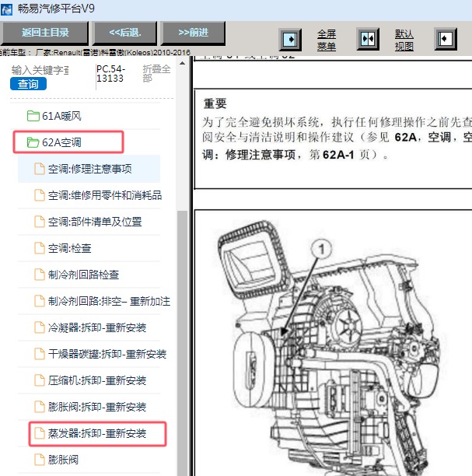
Task: Open 空调:检查 document
Action: pyautogui.click(x=69, y=248)
